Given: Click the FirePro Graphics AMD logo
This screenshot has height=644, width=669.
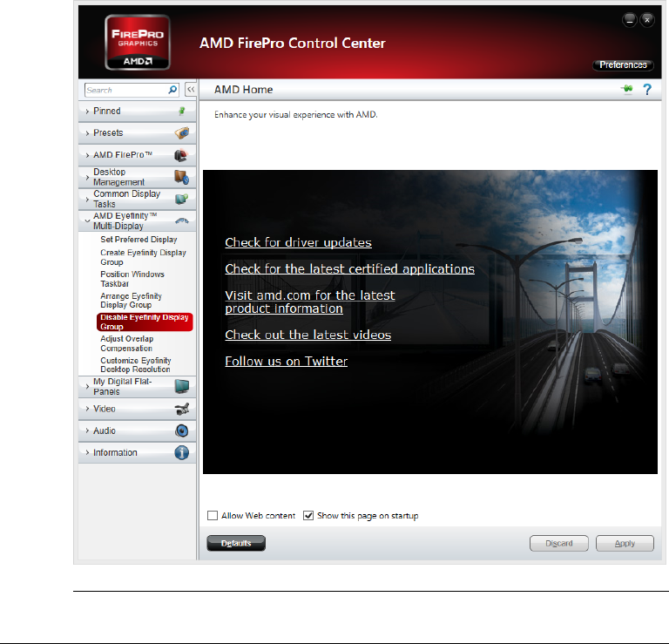Looking at the screenshot, I should [x=138, y=42].
